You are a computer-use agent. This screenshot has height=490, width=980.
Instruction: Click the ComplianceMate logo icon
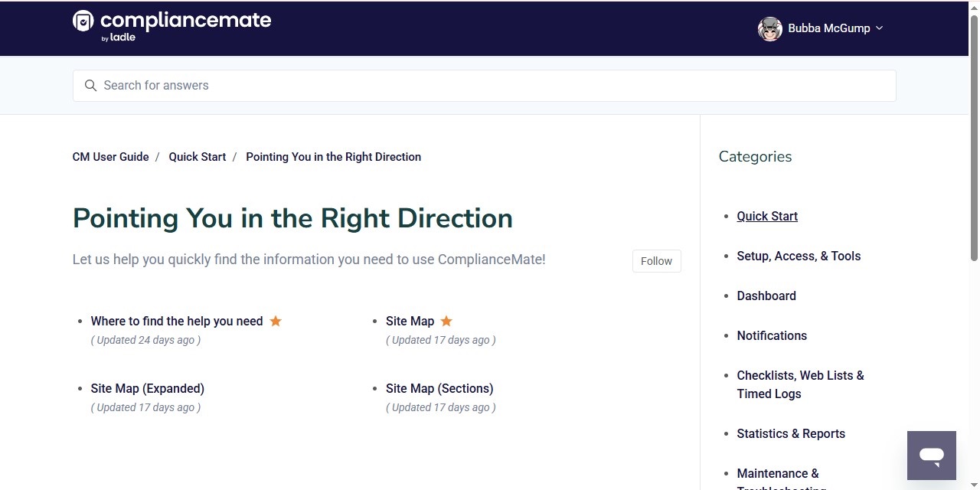pos(83,22)
